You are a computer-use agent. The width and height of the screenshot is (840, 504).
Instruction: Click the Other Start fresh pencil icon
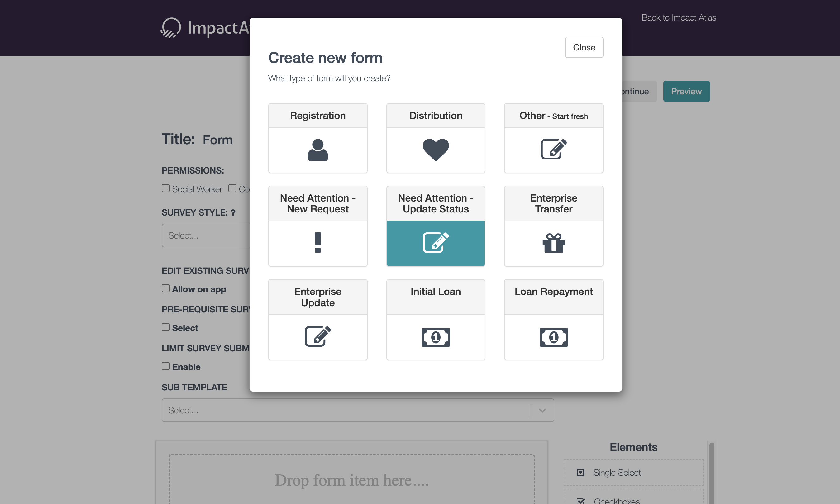[x=553, y=149]
